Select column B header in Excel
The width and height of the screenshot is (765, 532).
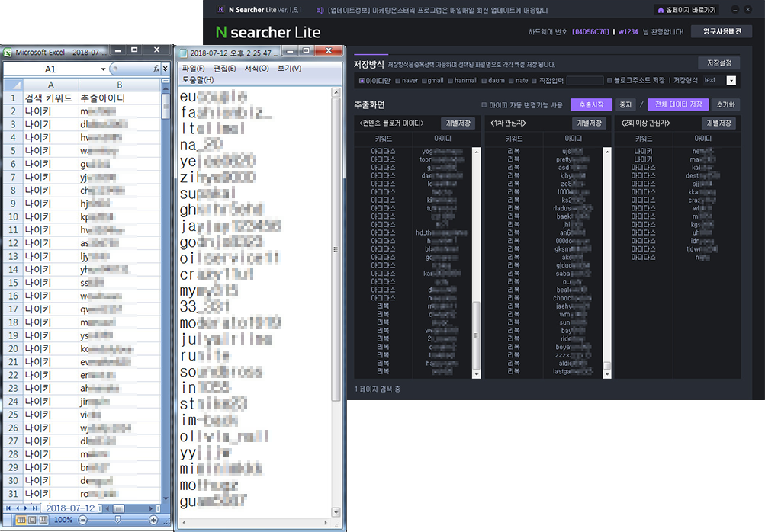pos(119,85)
